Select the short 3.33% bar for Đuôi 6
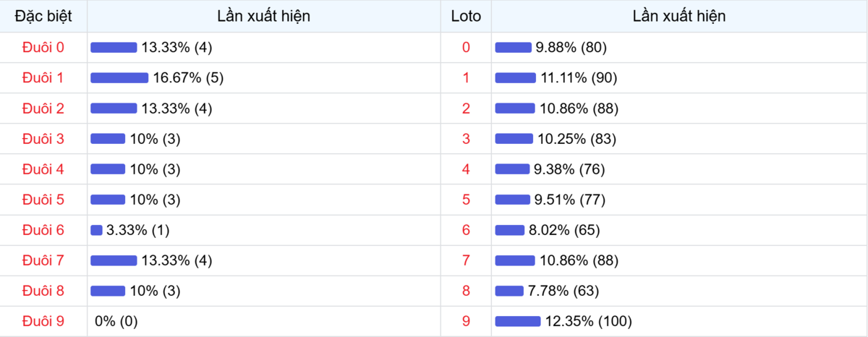 click(x=96, y=230)
